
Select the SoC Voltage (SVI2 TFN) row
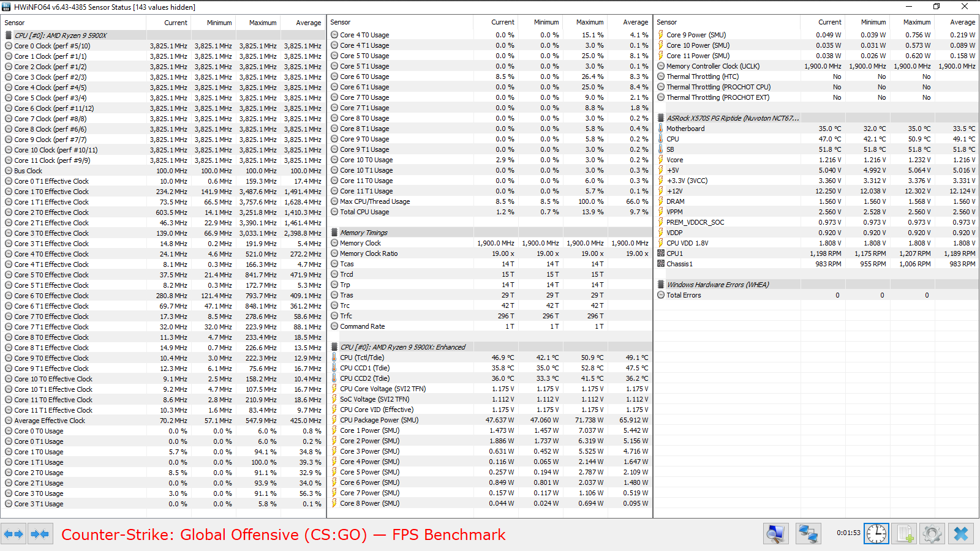(x=490, y=399)
